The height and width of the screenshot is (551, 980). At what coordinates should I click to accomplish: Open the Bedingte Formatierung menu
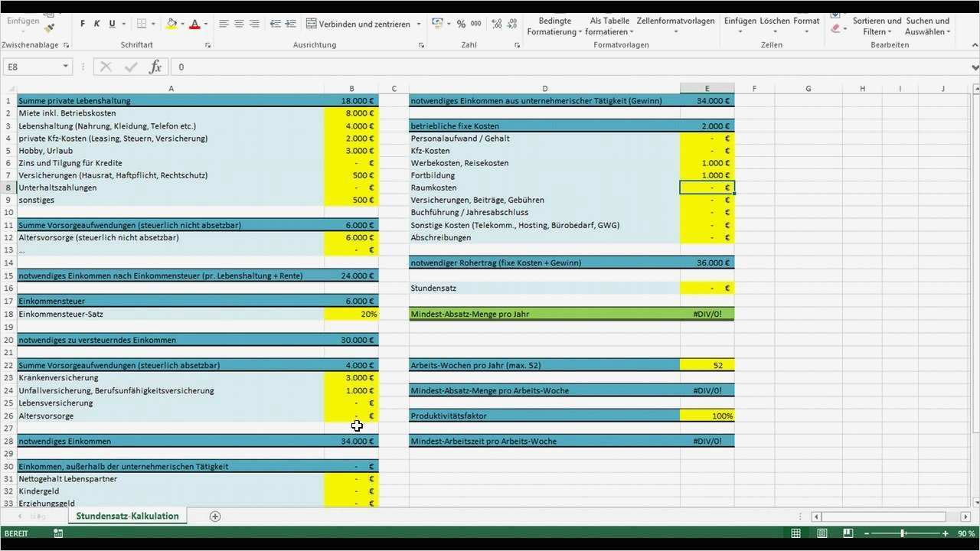tap(554, 26)
